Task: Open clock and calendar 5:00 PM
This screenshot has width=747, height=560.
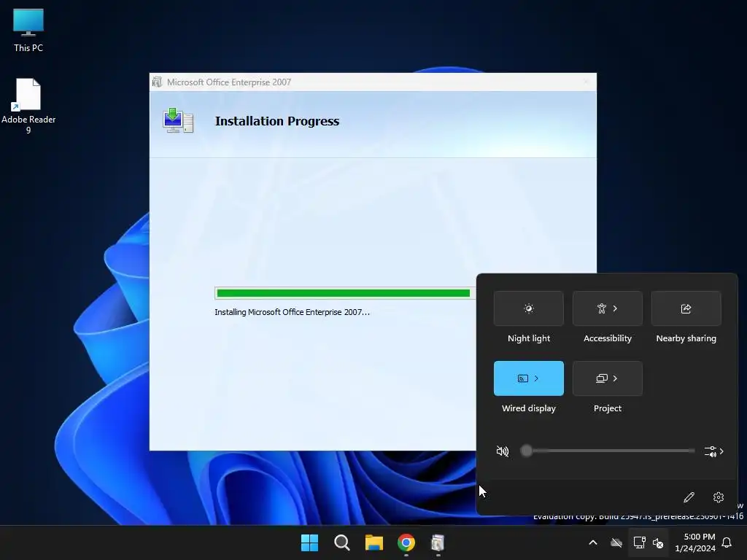Action: click(x=695, y=542)
